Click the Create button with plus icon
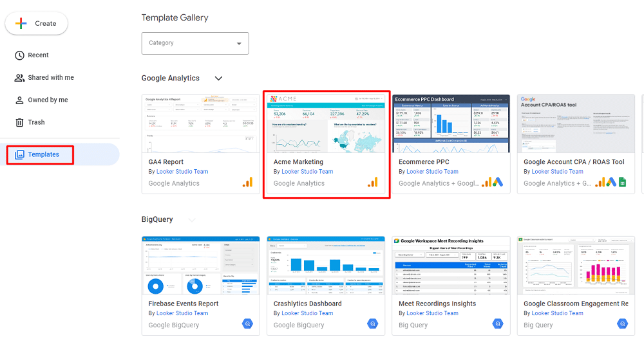The height and width of the screenshot is (346, 644). pyautogui.click(x=37, y=23)
